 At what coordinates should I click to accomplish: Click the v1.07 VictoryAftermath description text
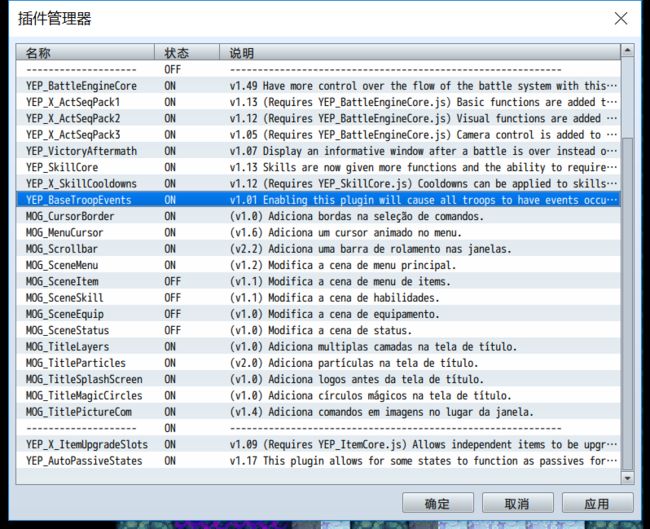coord(423,151)
